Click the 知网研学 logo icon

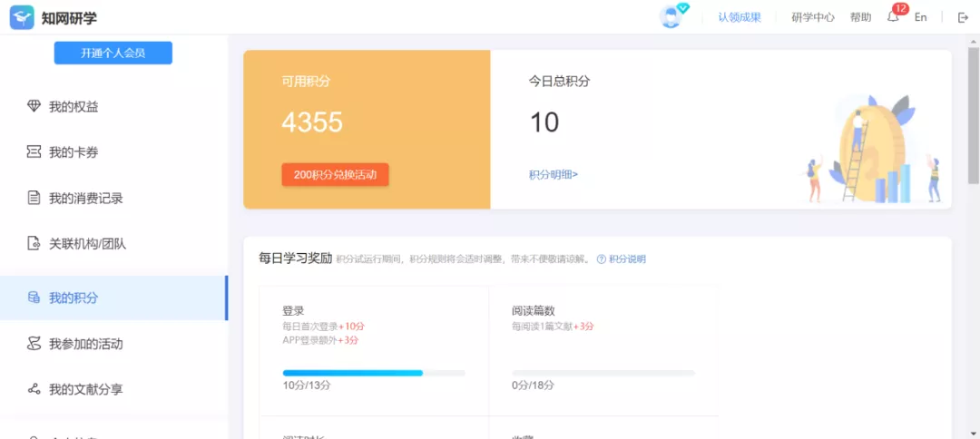[22, 17]
